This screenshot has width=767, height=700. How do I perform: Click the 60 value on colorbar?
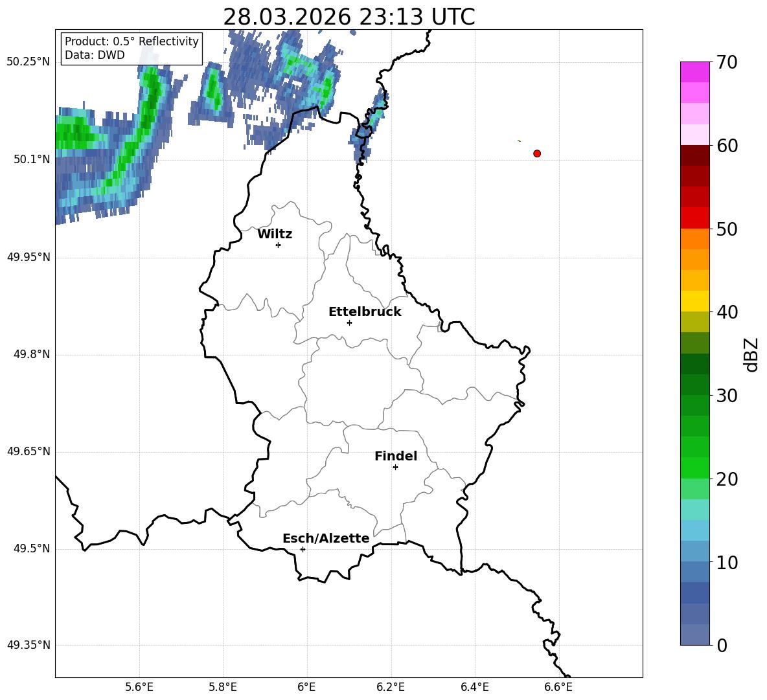[x=727, y=146]
